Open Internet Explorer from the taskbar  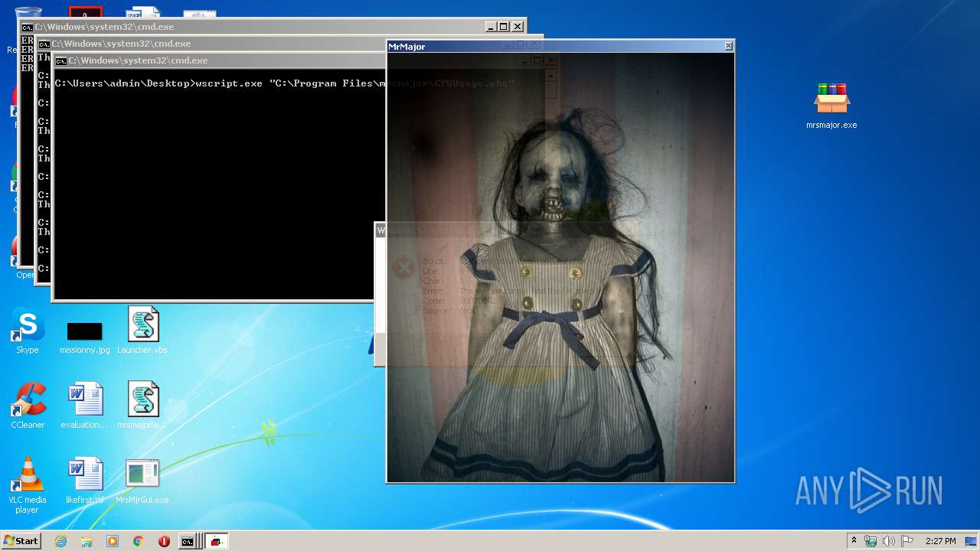[60, 541]
